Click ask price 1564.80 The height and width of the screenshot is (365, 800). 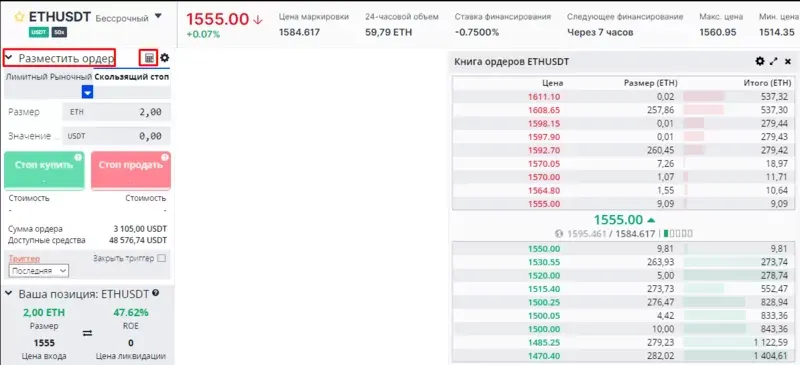(544, 190)
